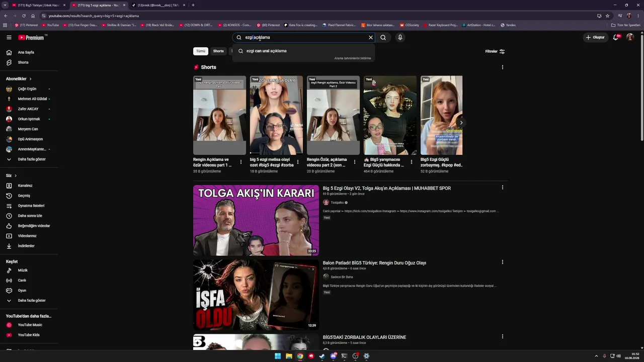Switch to the TikTok browser tab
The image size is (644, 362).
(x=158, y=5)
